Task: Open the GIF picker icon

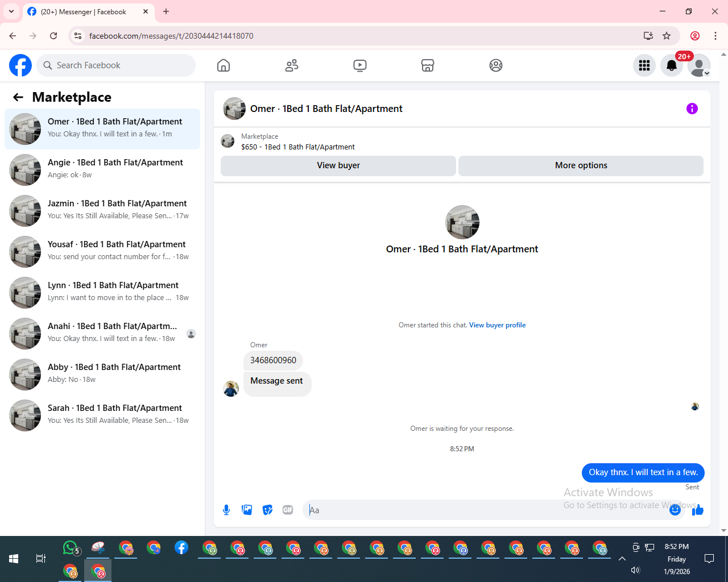Action: coord(288,510)
